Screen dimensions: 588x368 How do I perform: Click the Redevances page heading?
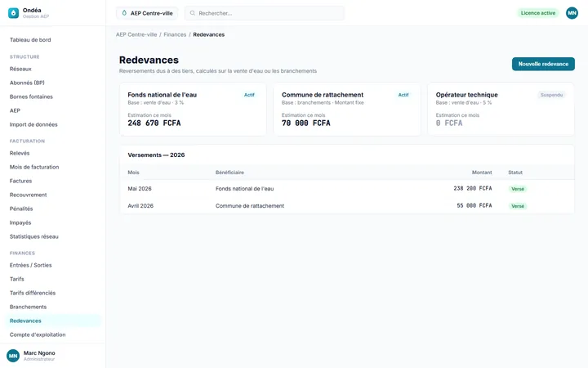pos(149,60)
